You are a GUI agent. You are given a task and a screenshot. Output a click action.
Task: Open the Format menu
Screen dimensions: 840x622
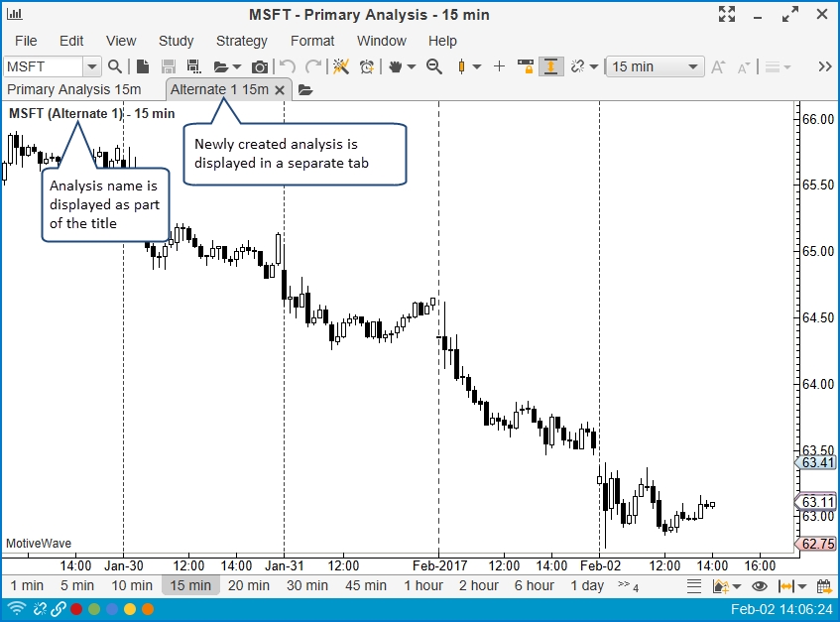tap(312, 41)
